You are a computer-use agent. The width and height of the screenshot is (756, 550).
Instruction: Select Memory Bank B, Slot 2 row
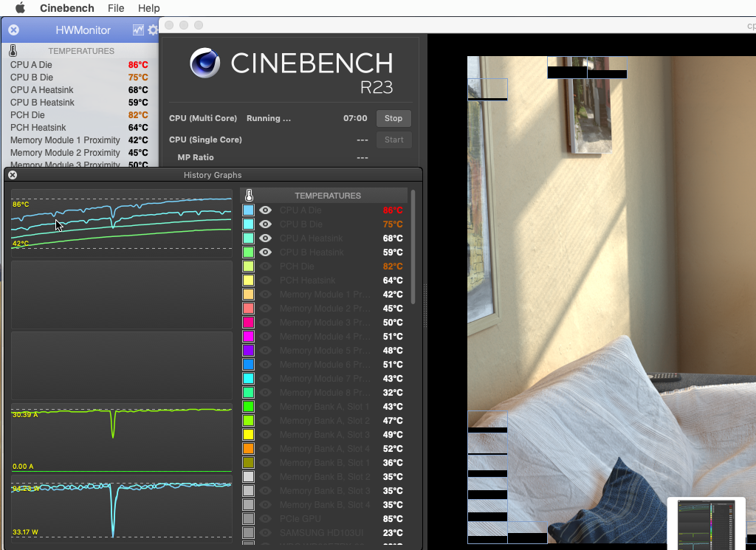(324, 477)
